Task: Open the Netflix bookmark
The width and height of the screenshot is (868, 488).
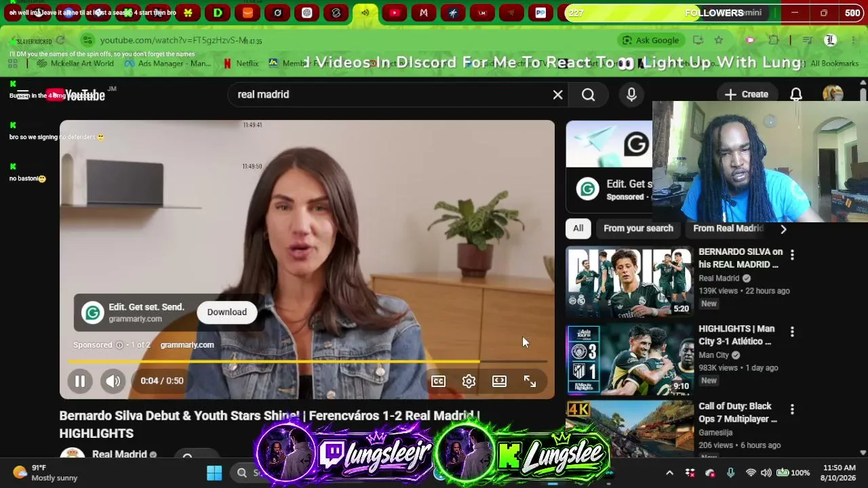Action: click(x=241, y=64)
